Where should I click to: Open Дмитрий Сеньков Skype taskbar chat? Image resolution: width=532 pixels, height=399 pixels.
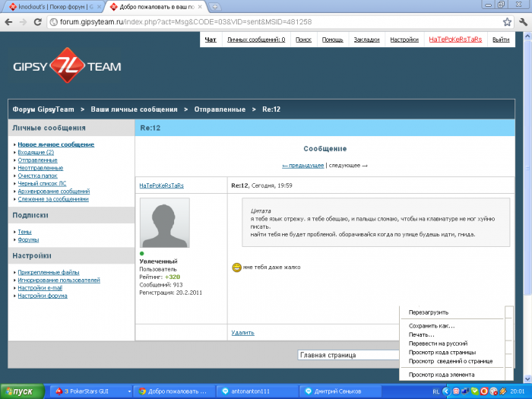click(340, 391)
